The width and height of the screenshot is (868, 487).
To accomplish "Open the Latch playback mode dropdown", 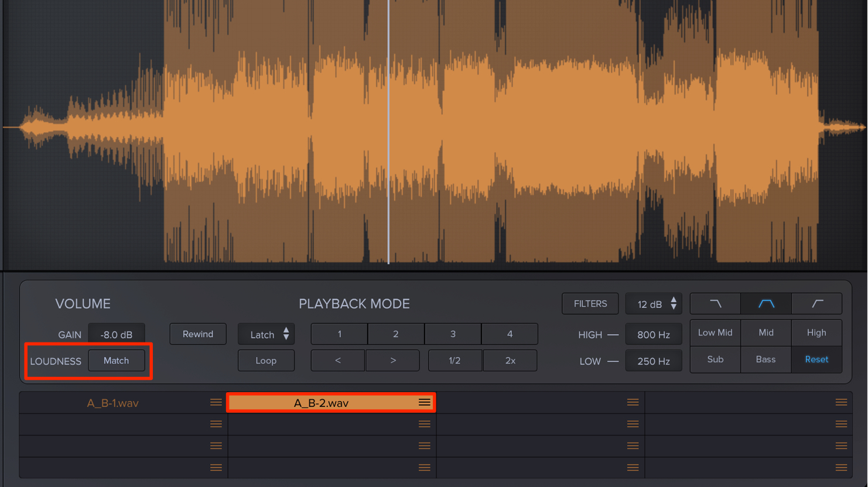I will [x=266, y=334].
